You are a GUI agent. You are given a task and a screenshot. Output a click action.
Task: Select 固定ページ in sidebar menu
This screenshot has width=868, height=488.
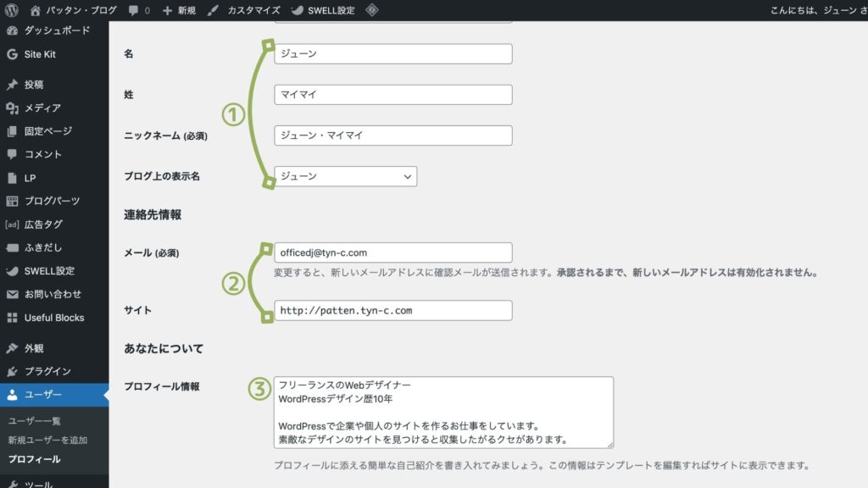coord(47,131)
